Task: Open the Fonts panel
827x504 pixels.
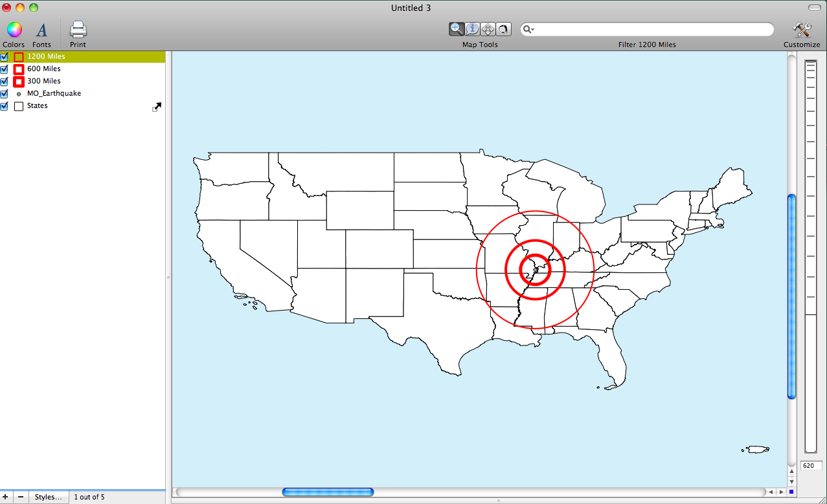Action: point(41,30)
